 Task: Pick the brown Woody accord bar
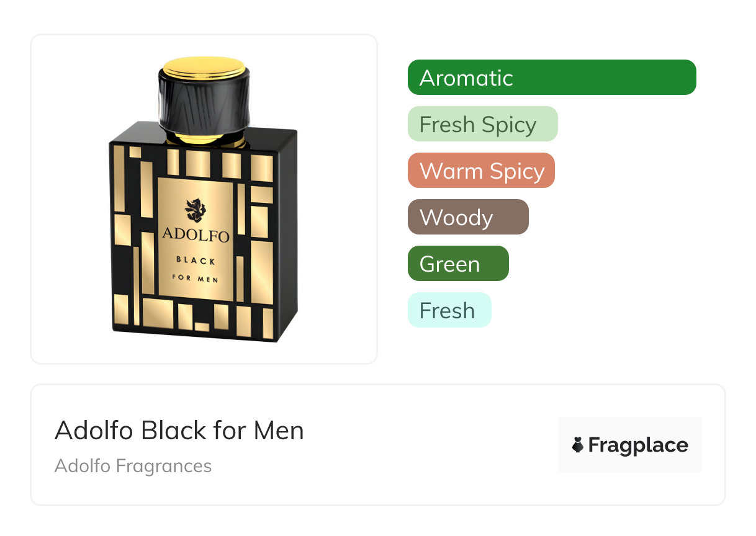click(x=468, y=217)
